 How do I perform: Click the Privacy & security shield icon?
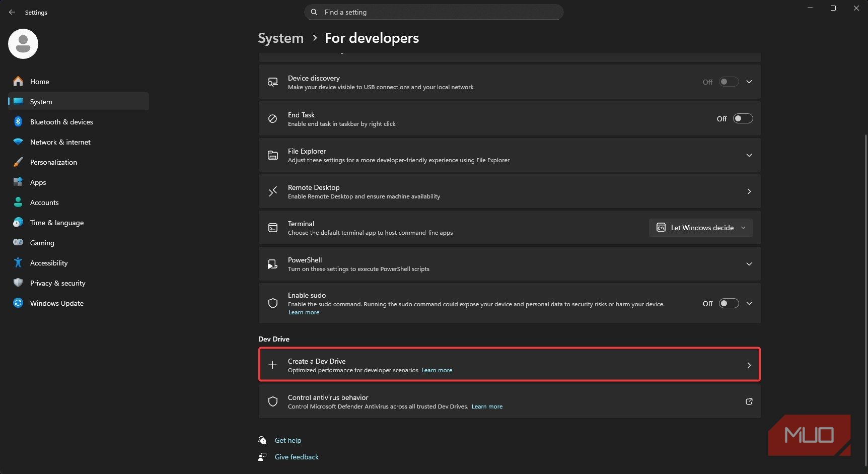pos(18,283)
